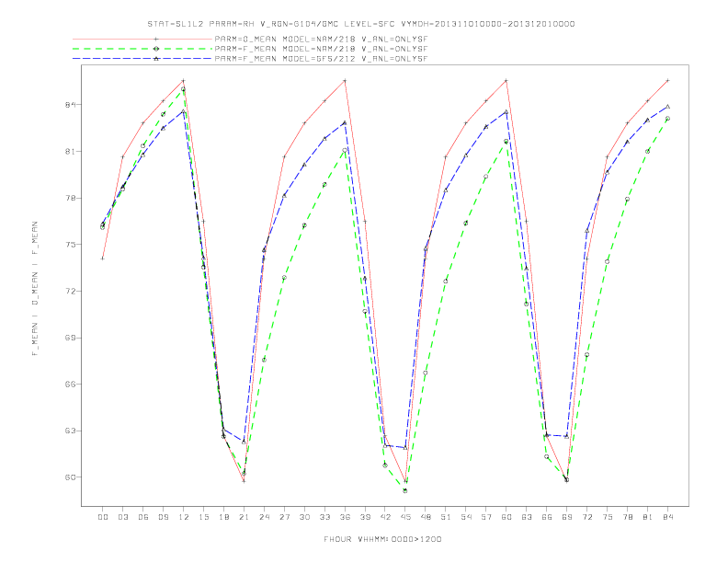The height and width of the screenshot is (563, 728).
Task: Click x-axis forecast hour label 84
Action: 668,517
